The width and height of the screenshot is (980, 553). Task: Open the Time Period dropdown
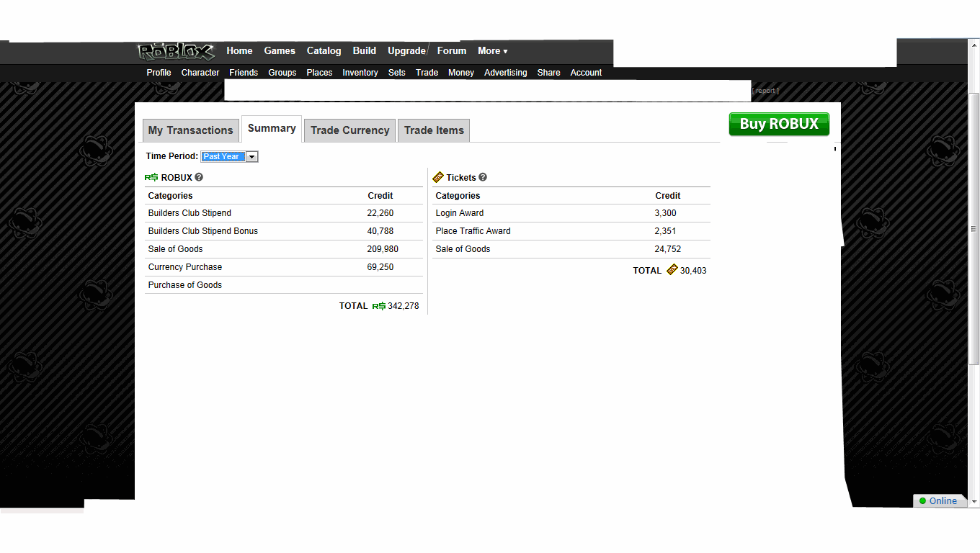[x=251, y=156]
